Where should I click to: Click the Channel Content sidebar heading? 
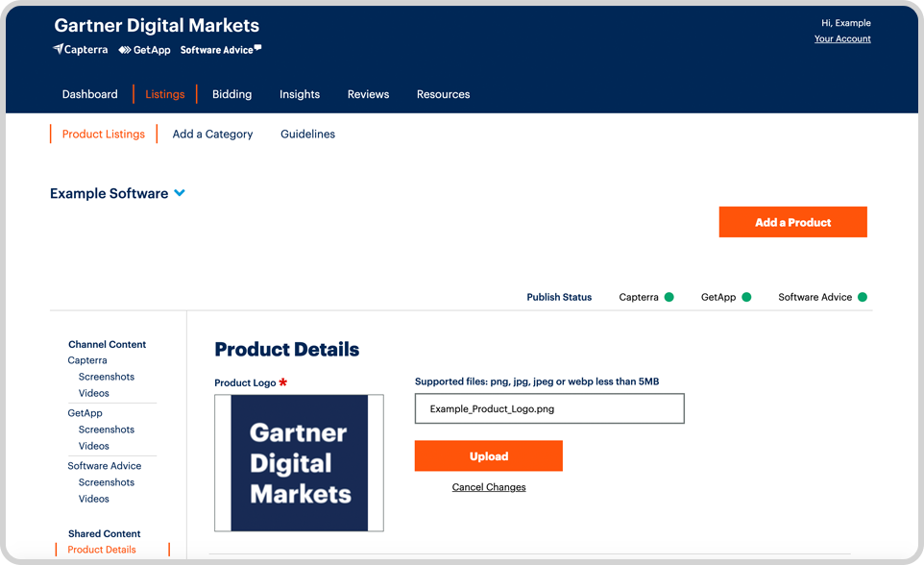[x=107, y=344]
